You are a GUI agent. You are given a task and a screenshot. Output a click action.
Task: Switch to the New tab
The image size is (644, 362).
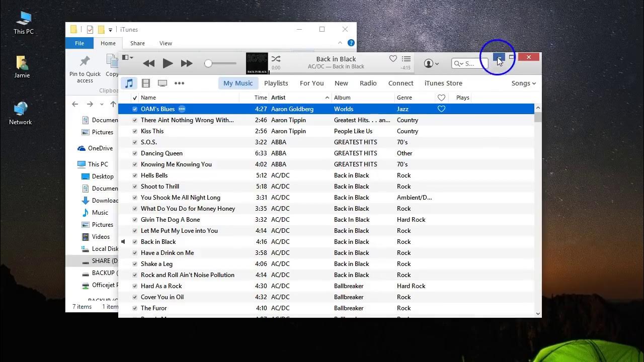click(341, 83)
